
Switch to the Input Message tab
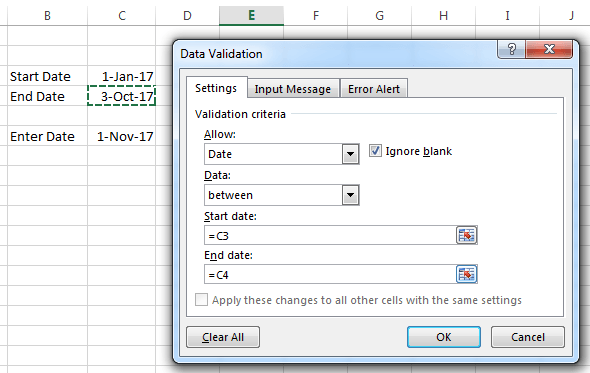pos(293,89)
